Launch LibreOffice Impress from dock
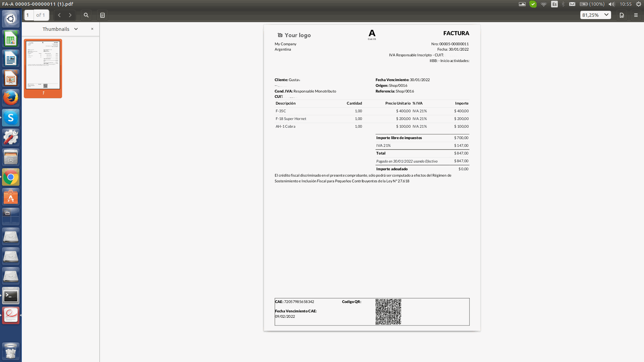This screenshot has height=362, width=644. [11, 78]
